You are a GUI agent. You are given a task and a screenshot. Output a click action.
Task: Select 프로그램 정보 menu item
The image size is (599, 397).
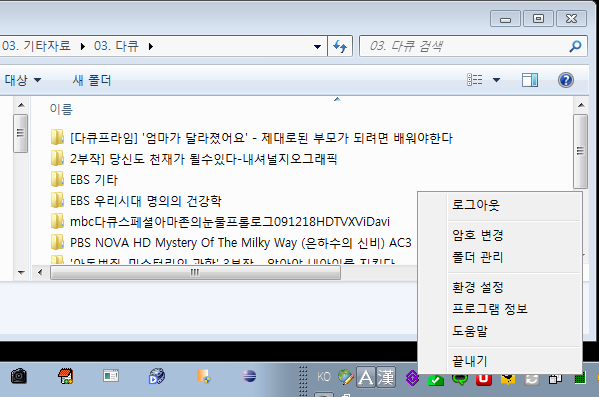tap(490, 309)
